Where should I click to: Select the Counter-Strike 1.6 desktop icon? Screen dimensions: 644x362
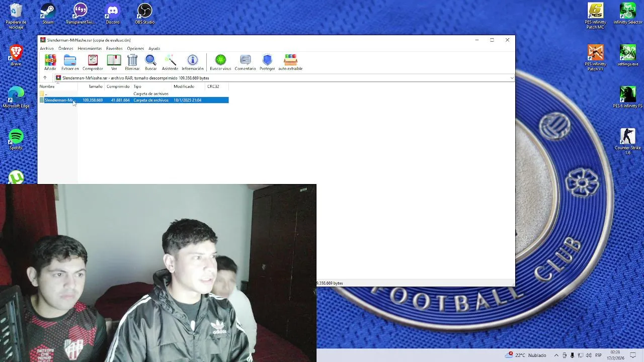(x=628, y=142)
